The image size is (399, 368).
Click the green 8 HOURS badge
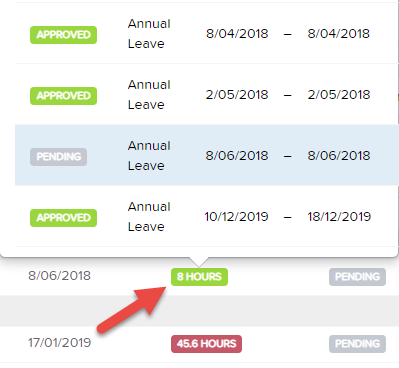199,277
